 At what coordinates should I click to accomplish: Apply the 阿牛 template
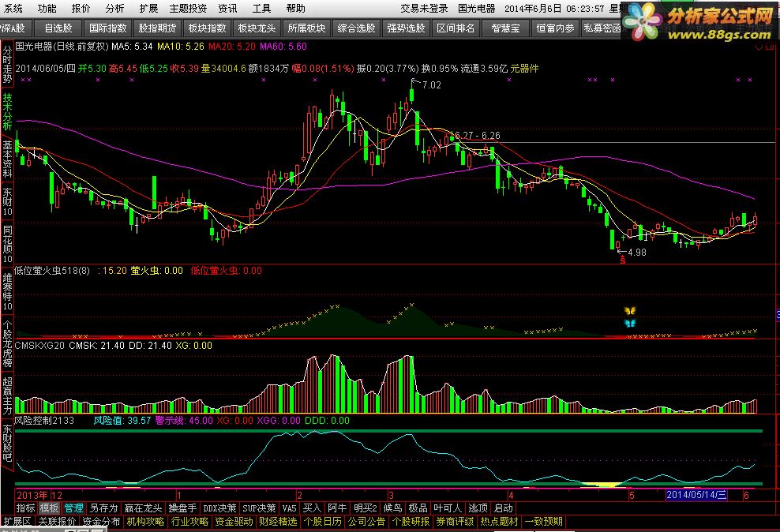click(337, 508)
